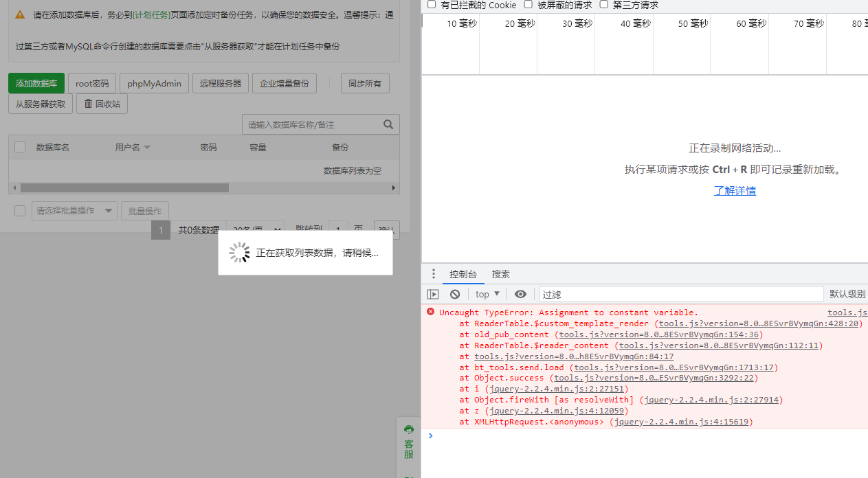Click the 数据库列表为空 empty message
The height and width of the screenshot is (478, 868).
point(353,170)
